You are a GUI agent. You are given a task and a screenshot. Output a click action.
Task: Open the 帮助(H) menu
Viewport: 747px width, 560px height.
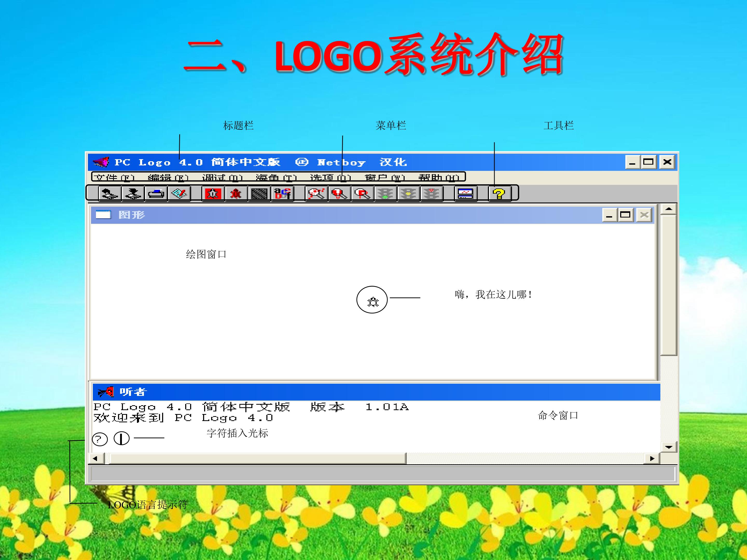[x=438, y=178]
